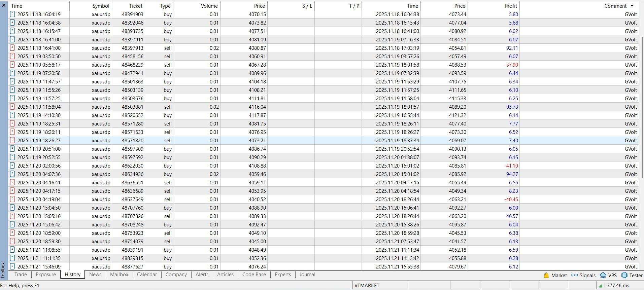Click the sell icon on the 2025.11.19 11:58:04 row
The height and width of the screenshot is (290, 644).
[12, 107]
